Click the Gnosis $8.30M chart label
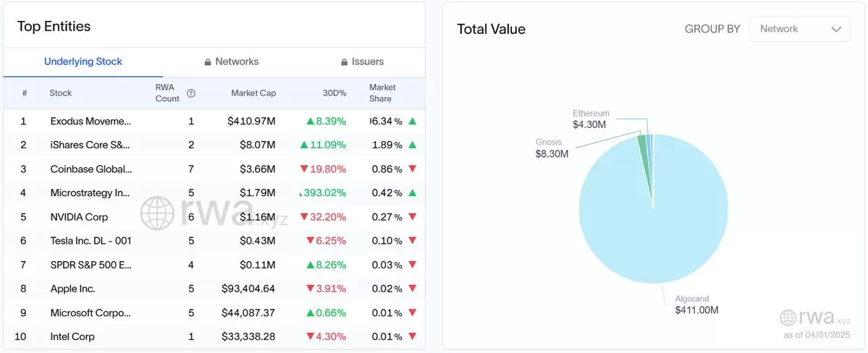The image size is (868, 353). (552, 148)
